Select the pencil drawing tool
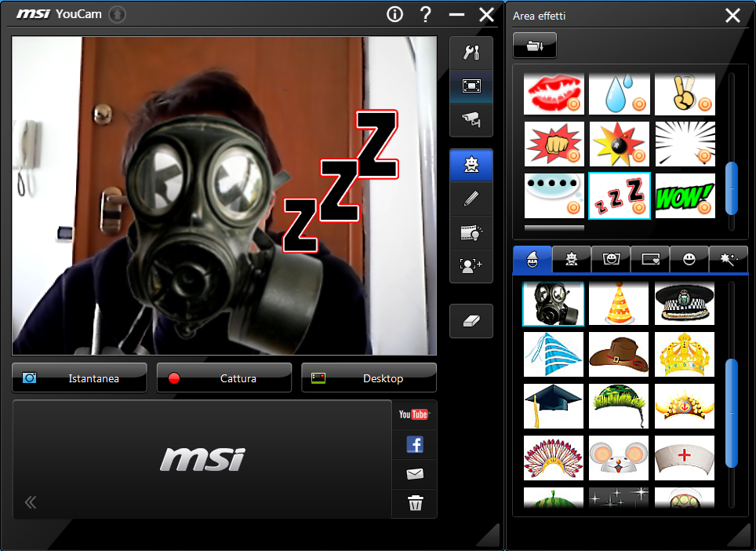 point(471,199)
